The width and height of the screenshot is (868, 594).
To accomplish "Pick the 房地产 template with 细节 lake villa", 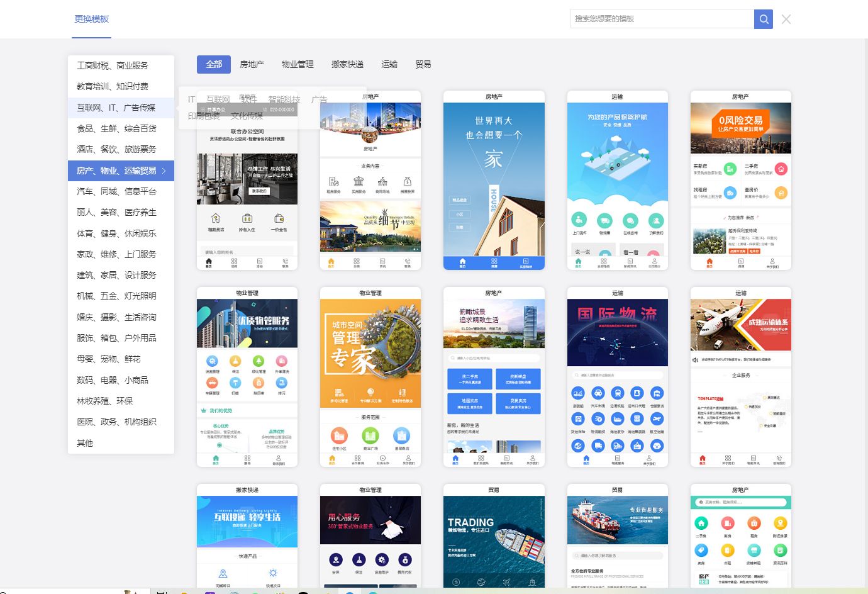I will [370, 181].
